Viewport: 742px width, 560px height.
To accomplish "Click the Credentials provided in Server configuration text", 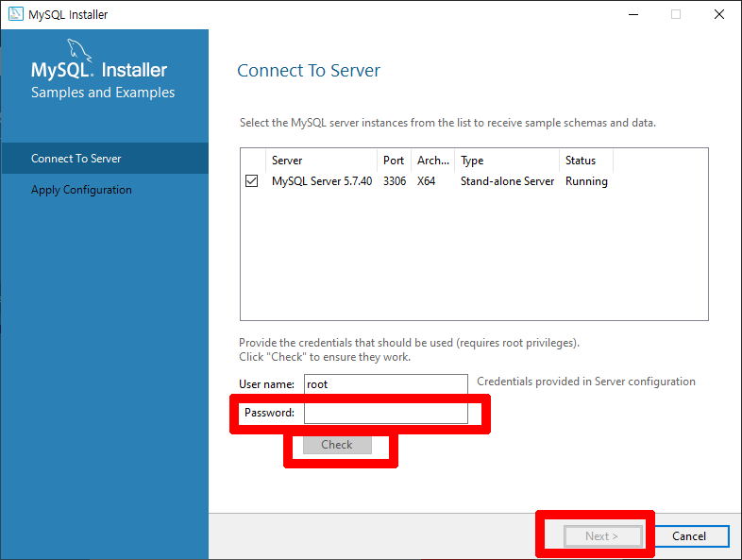I will pyautogui.click(x=586, y=382).
